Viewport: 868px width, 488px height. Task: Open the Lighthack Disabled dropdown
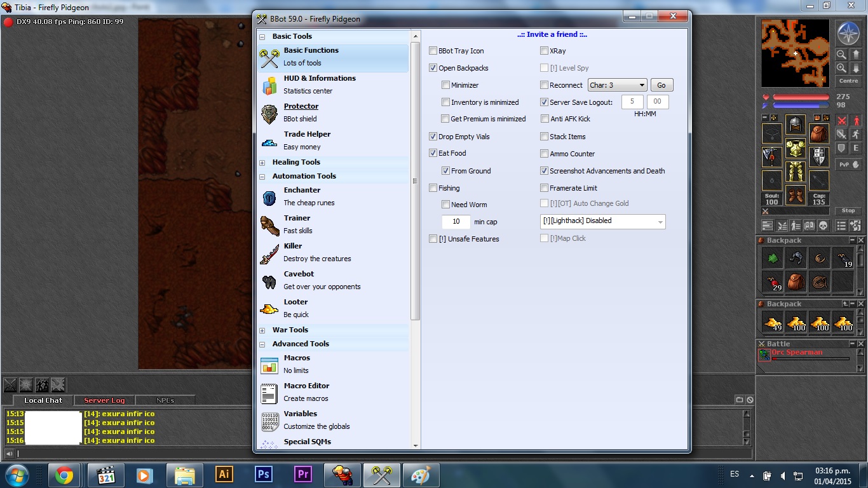(x=602, y=221)
